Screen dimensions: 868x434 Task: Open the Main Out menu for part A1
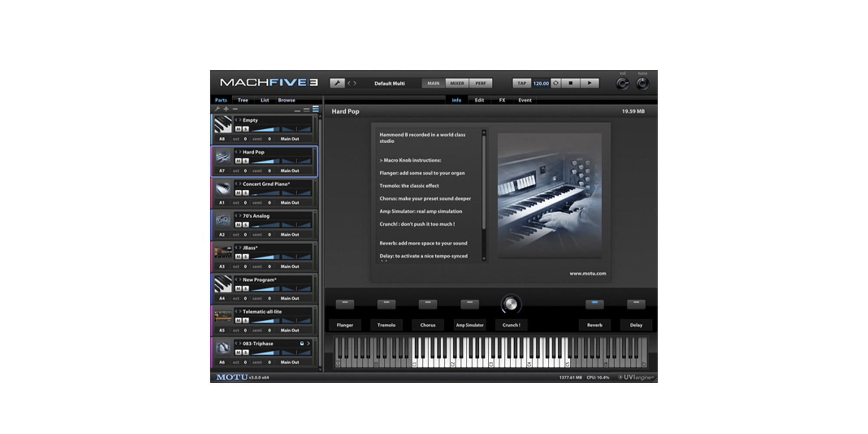coord(290,203)
